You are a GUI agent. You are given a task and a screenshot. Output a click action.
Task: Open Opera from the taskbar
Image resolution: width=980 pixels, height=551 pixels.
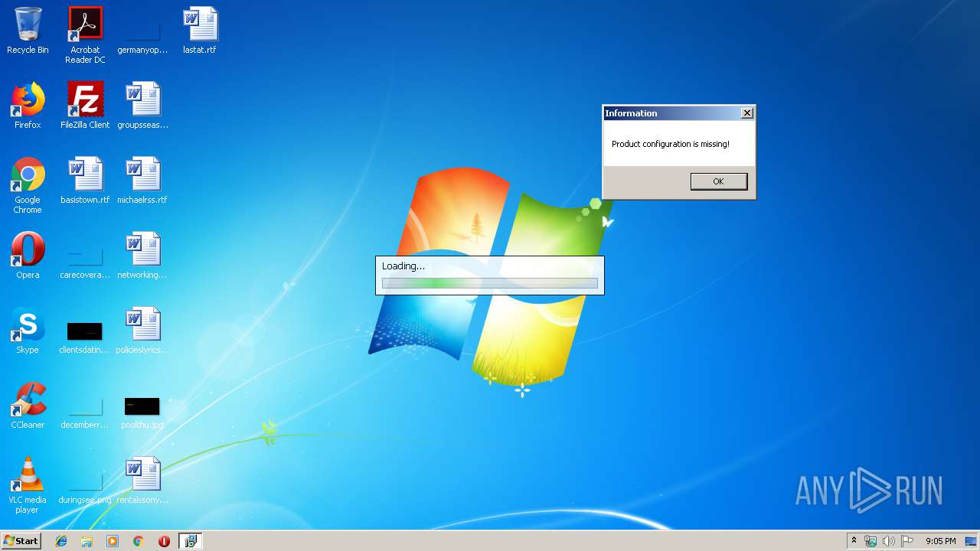point(164,541)
